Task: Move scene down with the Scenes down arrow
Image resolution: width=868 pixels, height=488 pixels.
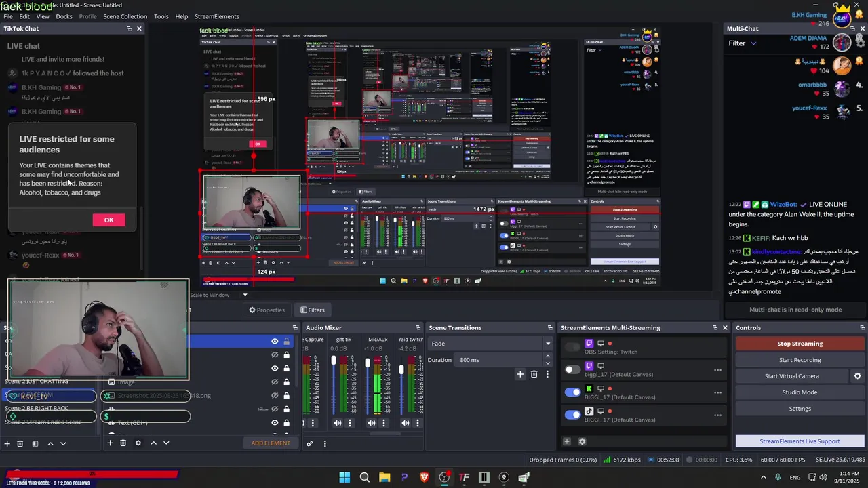Action: coord(63,443)
